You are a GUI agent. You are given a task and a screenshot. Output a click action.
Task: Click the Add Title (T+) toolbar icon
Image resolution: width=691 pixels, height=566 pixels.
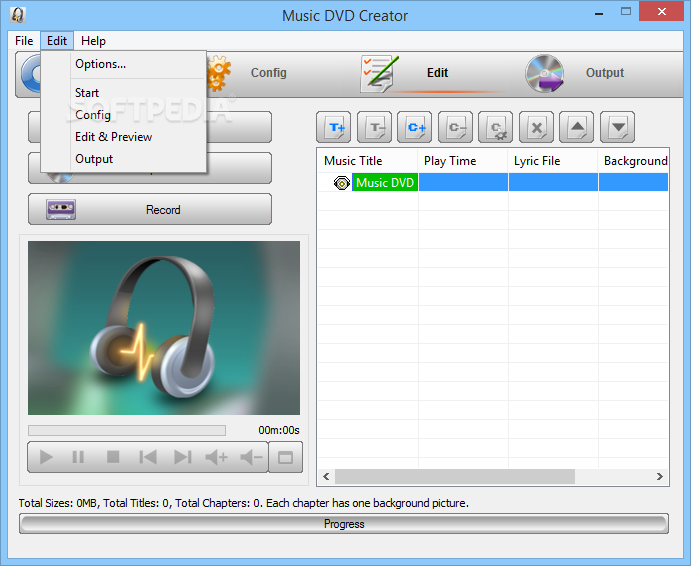pos(334,127)
